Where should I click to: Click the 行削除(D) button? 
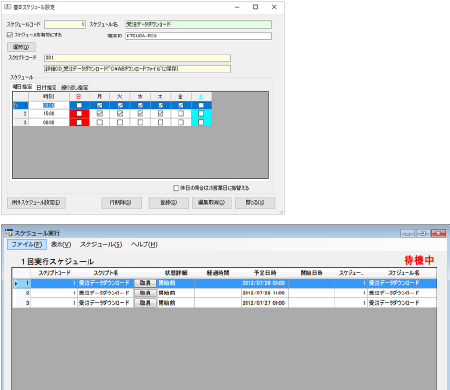point(121,203)
